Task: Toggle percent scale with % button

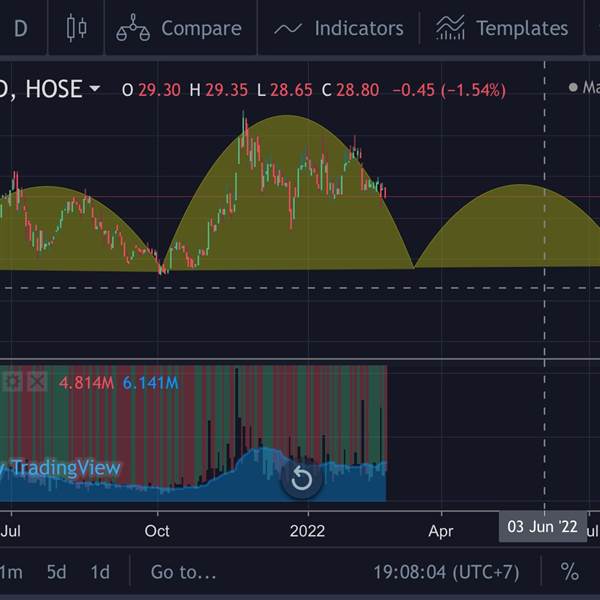Action: pos(569,572)
